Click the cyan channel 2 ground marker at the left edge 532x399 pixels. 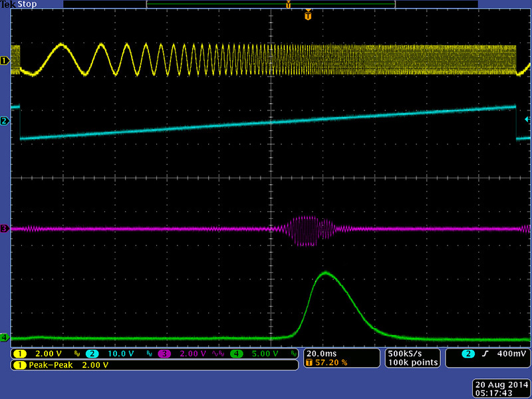coord(5,121)
